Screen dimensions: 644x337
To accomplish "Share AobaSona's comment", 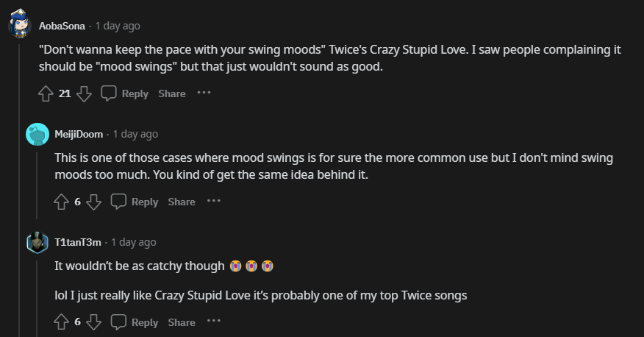I will pyautogui.click(x=172, y=93).
